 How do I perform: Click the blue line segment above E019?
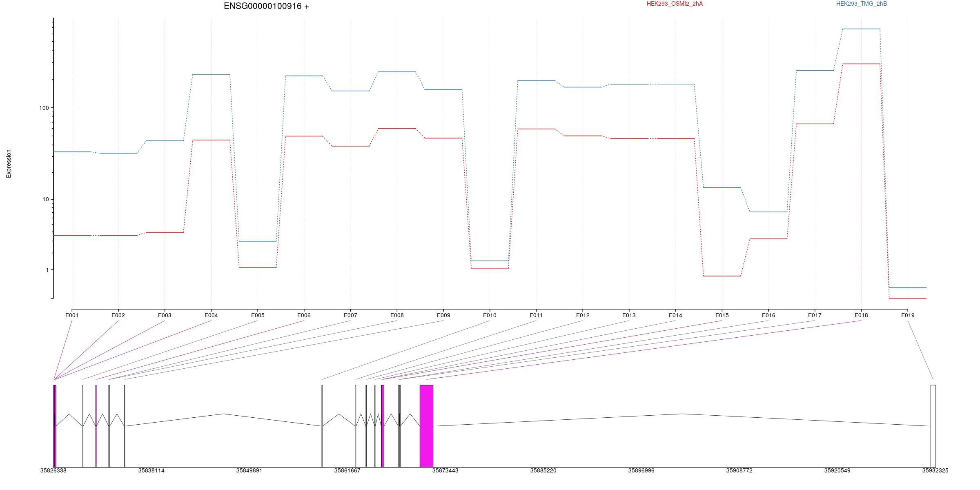[908, 287]
